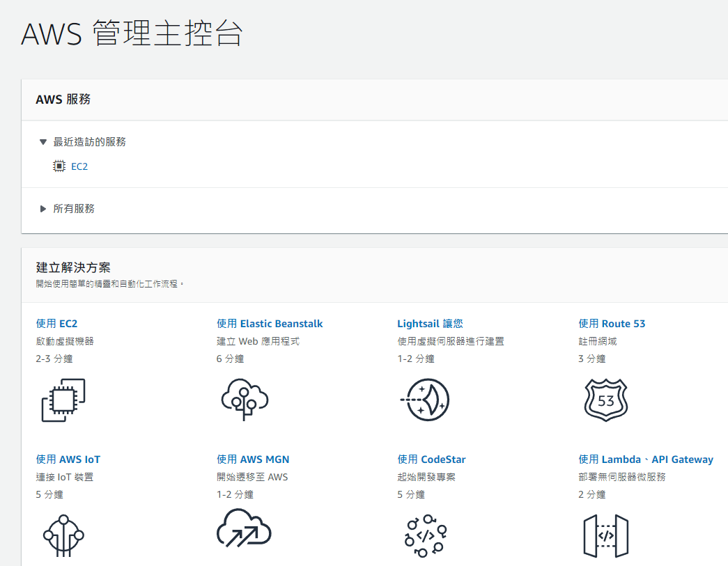Click the AWS MGN cloud migration icon
Viewport: 728px width, 566px height.
(x=244, y=529)
